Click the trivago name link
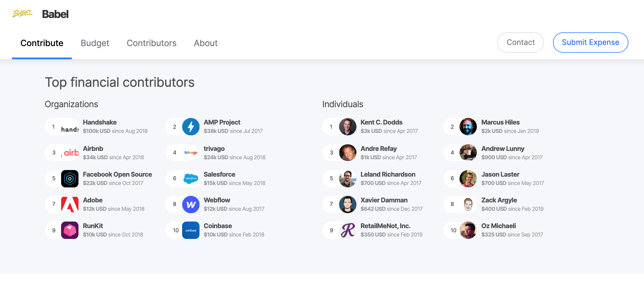 click(214, 148)
